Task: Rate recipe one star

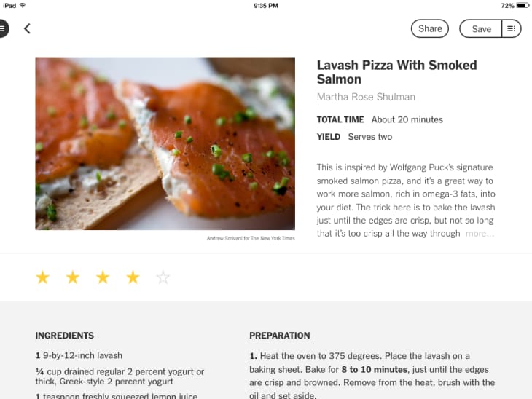Action: tap(42, 277)
